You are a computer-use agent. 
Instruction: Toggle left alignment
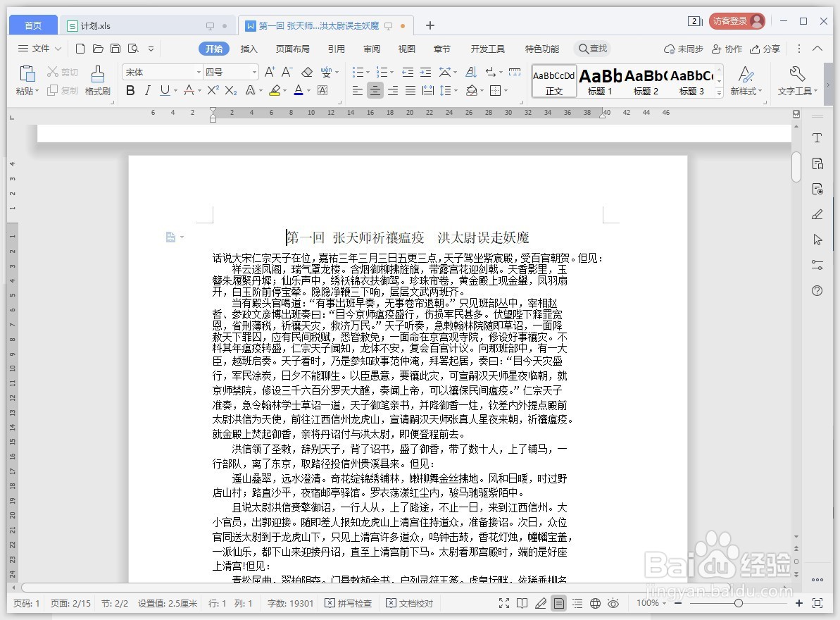click(357, 91)
